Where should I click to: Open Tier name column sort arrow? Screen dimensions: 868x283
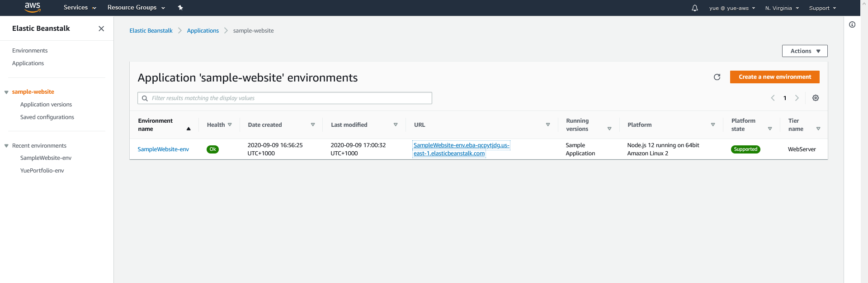click(x=818, y=129)
